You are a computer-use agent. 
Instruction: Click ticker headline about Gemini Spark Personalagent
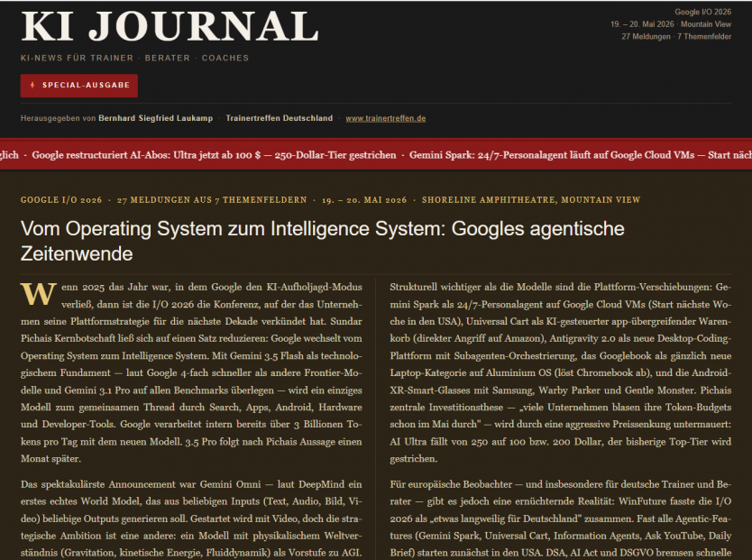(x=581, y=155)
